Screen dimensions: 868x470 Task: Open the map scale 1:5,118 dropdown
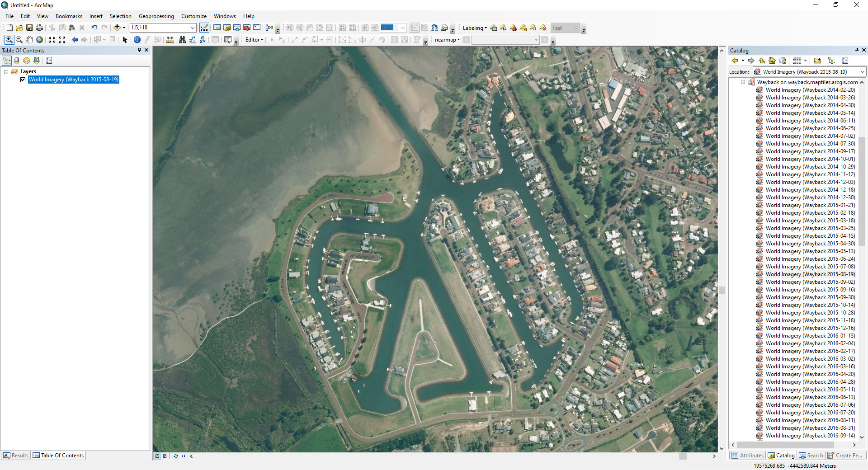(192, 28)
